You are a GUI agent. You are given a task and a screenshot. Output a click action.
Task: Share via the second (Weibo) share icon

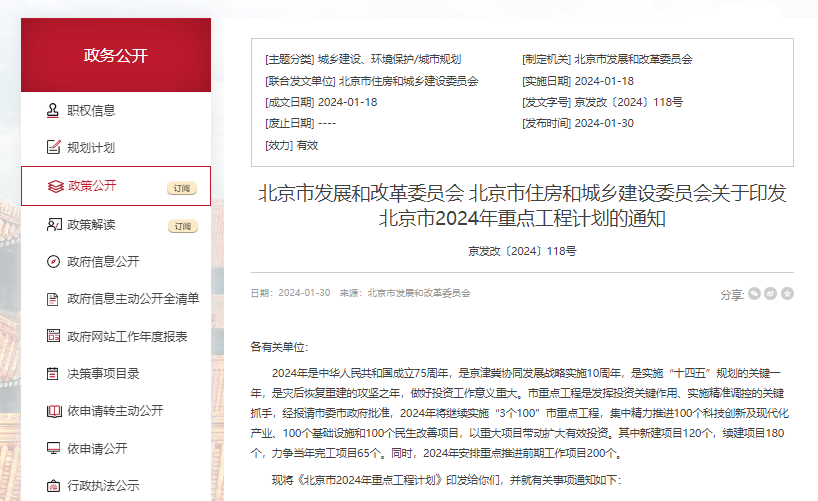tap(771, 294)
